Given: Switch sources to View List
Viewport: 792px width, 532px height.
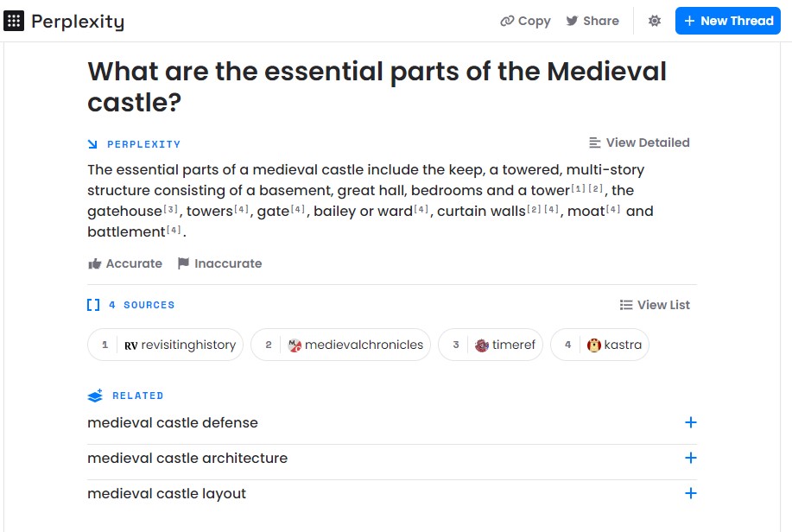Looking at the screenshot, I should pos(655,305).
